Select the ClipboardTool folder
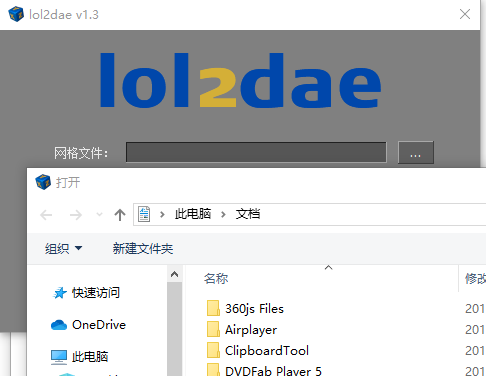The height and width of the screenshot is (376, 486). click(267, 351)
